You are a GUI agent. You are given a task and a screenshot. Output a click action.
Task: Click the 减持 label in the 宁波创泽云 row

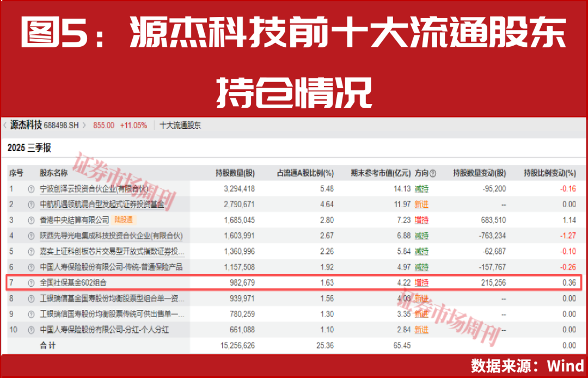[421, 189]
